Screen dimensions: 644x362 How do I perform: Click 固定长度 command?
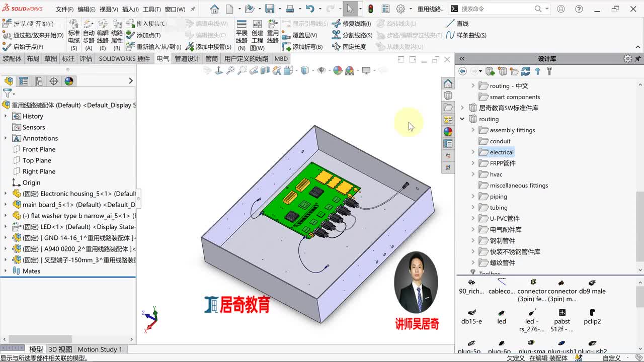coord(349,47)
